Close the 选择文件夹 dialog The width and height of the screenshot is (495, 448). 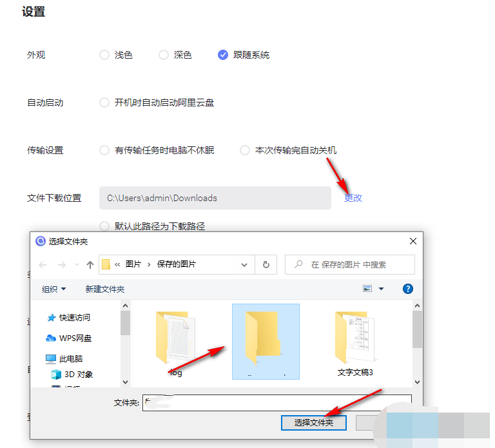point(413,241)
